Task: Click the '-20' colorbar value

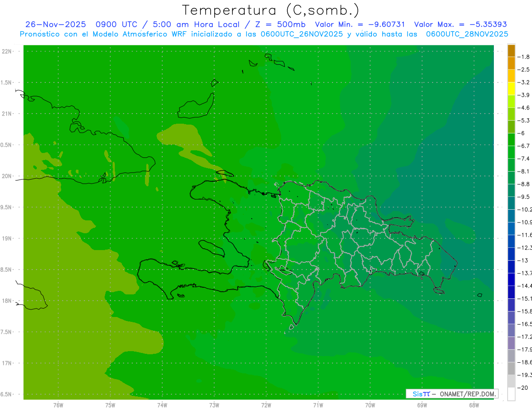Action: click(x=523, y=388)
